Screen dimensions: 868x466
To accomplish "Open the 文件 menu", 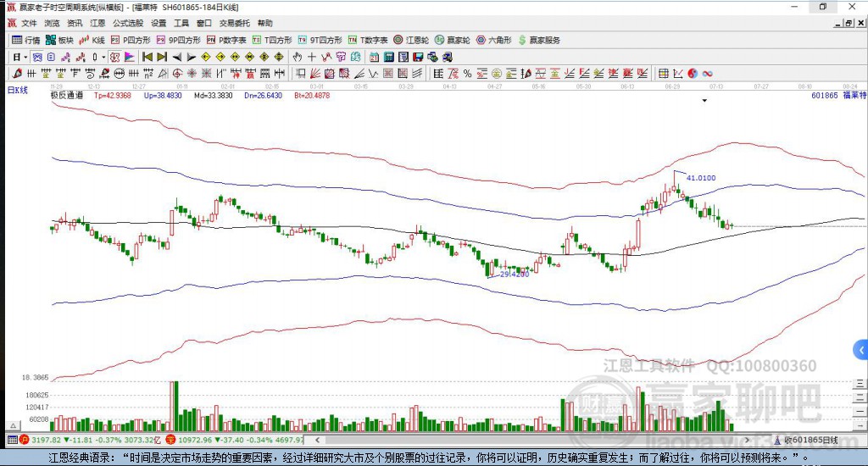I will (29, 23).
